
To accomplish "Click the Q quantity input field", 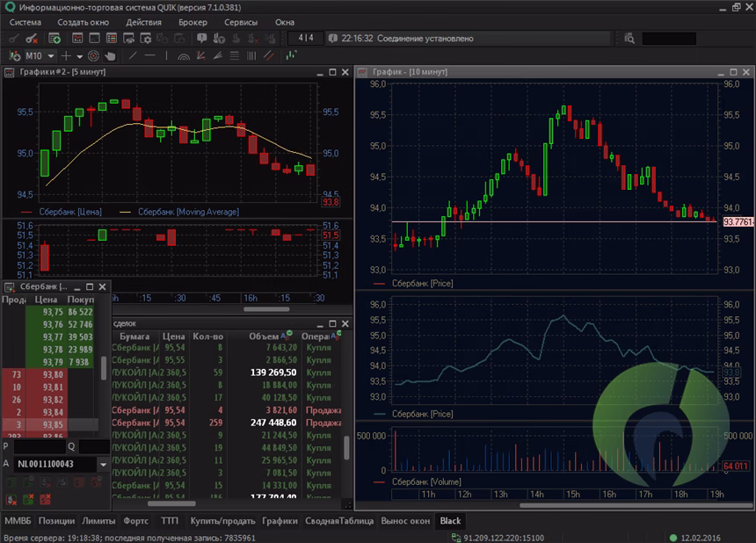I will pyautogui.click(x=95, y=446).
